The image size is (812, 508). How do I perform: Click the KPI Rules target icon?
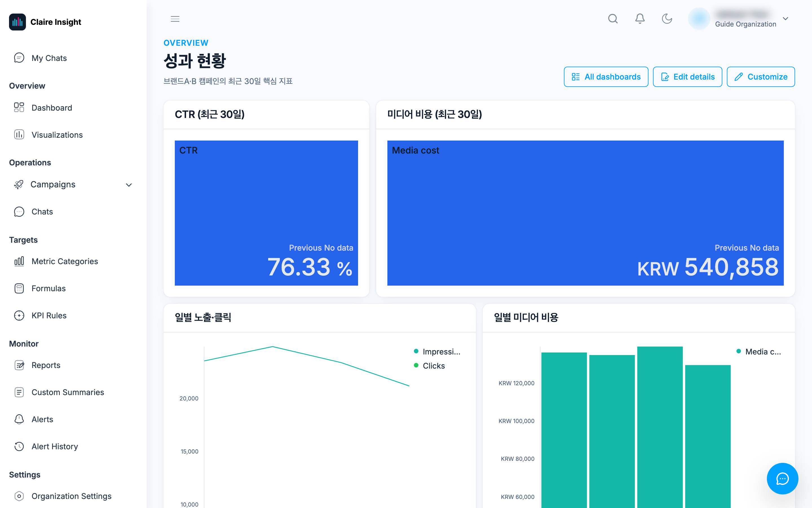click(19, 316)
